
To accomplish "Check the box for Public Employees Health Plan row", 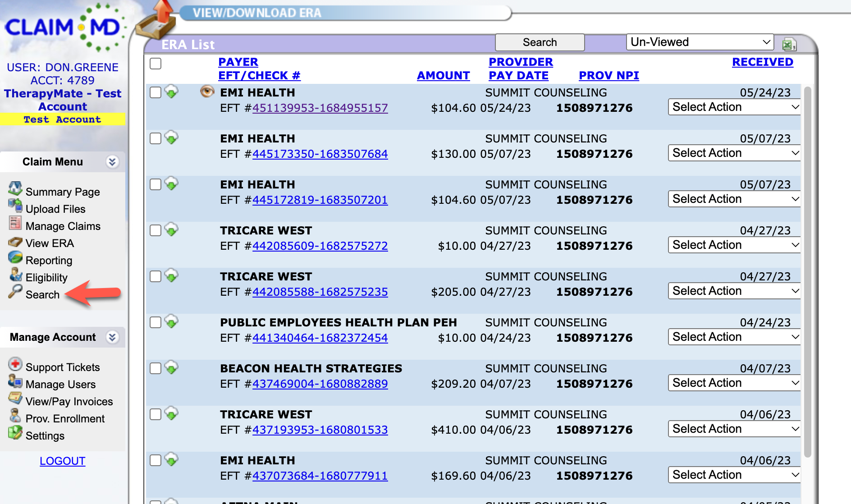I will [x=156, y=322].
